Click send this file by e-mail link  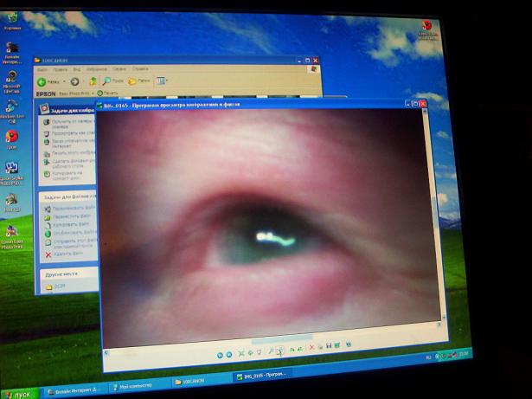71,243
